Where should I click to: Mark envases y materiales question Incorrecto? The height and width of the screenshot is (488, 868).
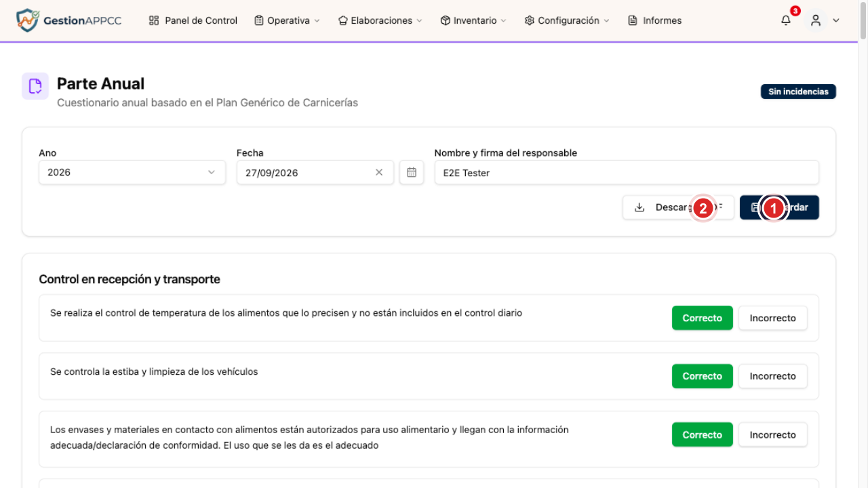[773, 434]
